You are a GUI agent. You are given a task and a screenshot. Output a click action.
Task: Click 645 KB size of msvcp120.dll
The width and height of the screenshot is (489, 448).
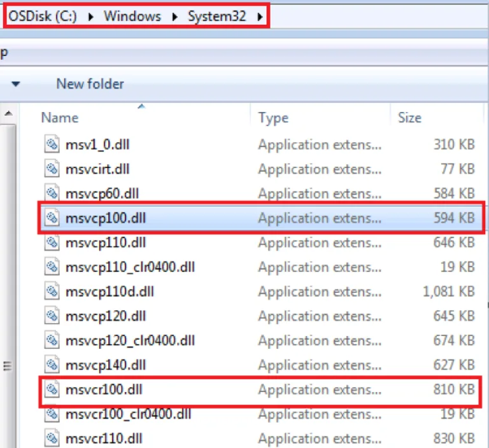tap(454, 316)
